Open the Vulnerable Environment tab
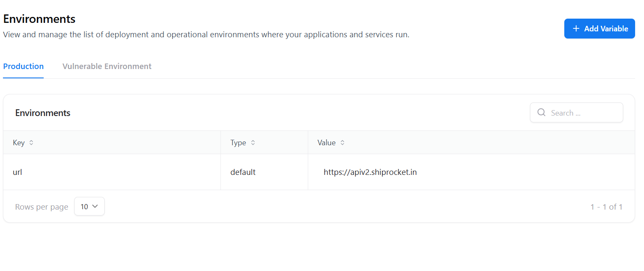The image size is (644, 271). point(107,66)
